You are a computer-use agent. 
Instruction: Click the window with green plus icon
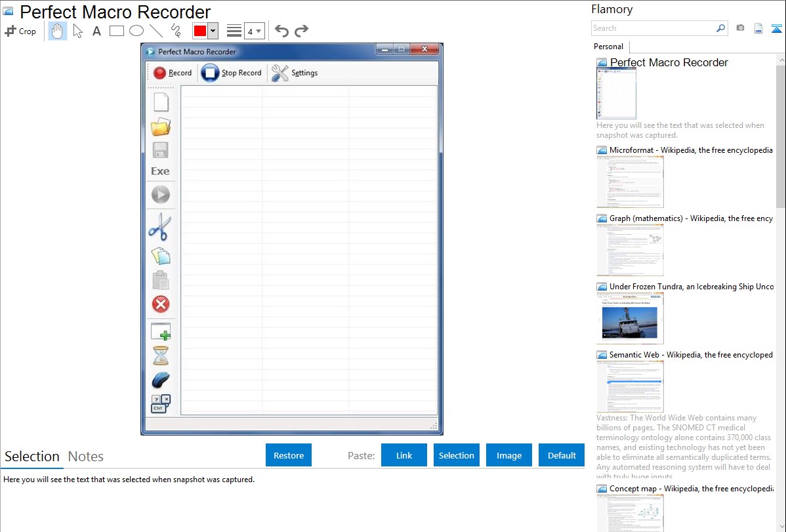[161, 332]
